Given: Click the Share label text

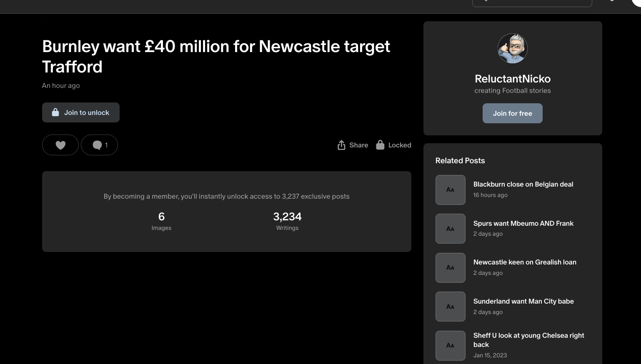Looking at the screenshot, I should click(359, 145).
